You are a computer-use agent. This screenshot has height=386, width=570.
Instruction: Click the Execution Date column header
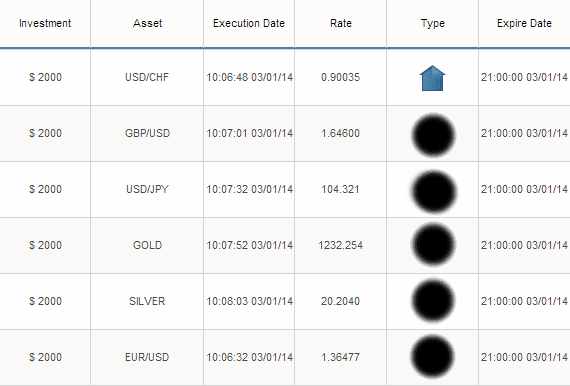click(x=249, y=23)
